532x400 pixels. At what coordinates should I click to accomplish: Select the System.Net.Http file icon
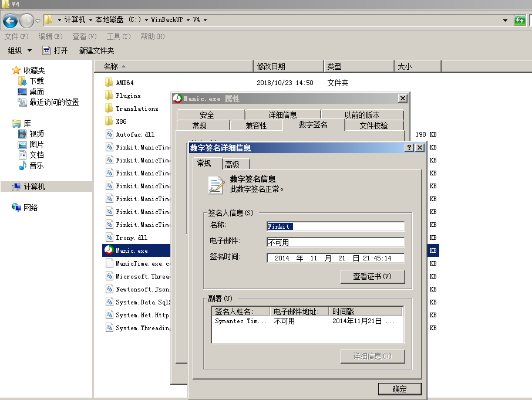109,314
